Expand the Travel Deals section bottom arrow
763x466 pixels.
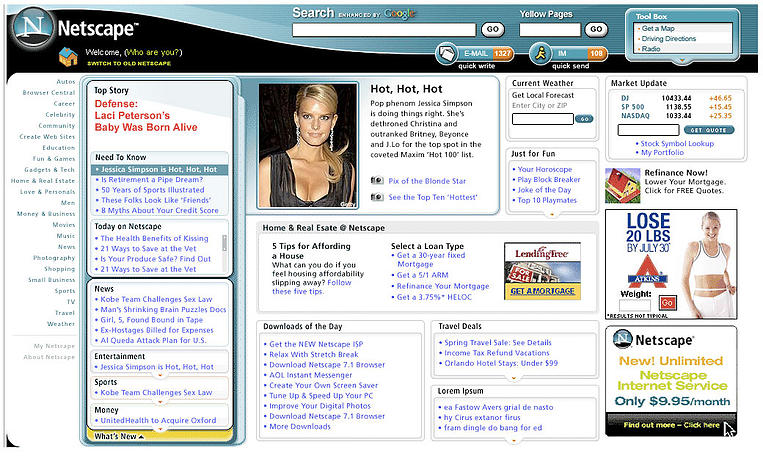514,377
